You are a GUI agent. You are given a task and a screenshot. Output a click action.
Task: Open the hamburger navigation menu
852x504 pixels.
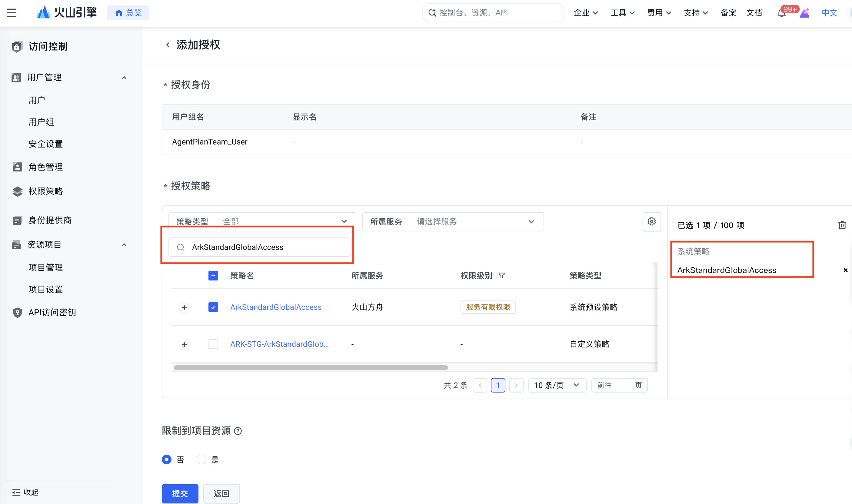click(x=12, y=13)
